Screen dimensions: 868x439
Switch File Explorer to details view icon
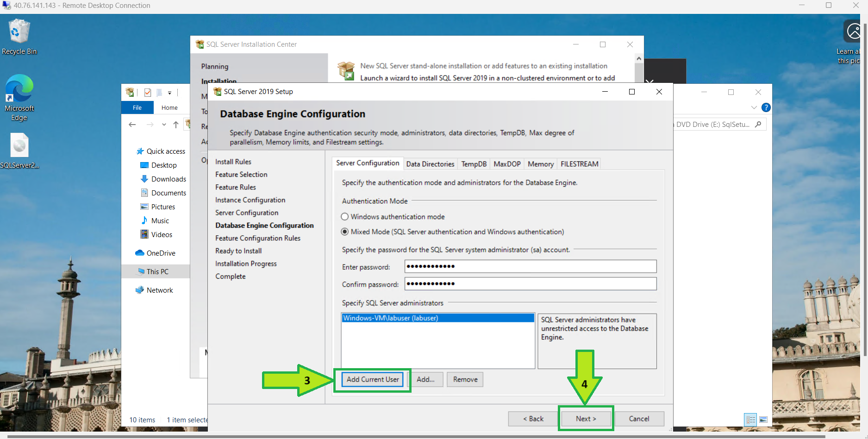click(751, 420)
